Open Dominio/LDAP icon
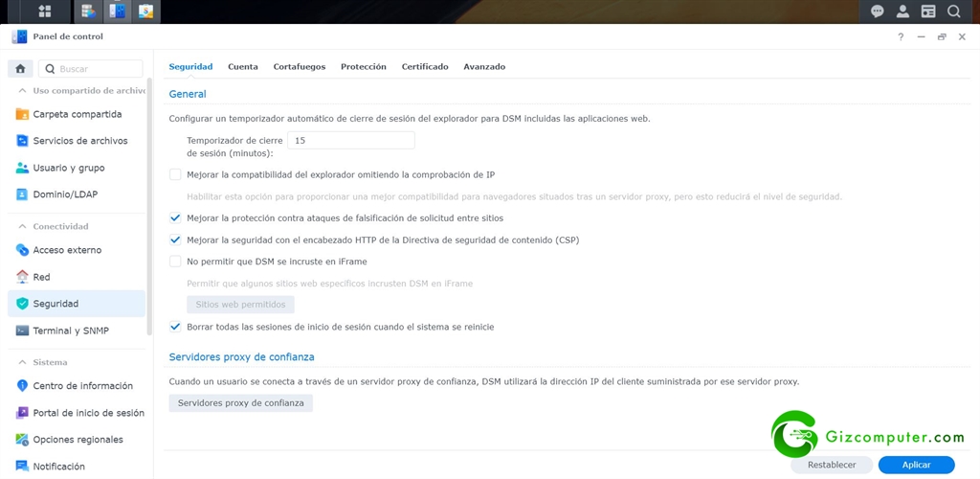 point(23,194)
